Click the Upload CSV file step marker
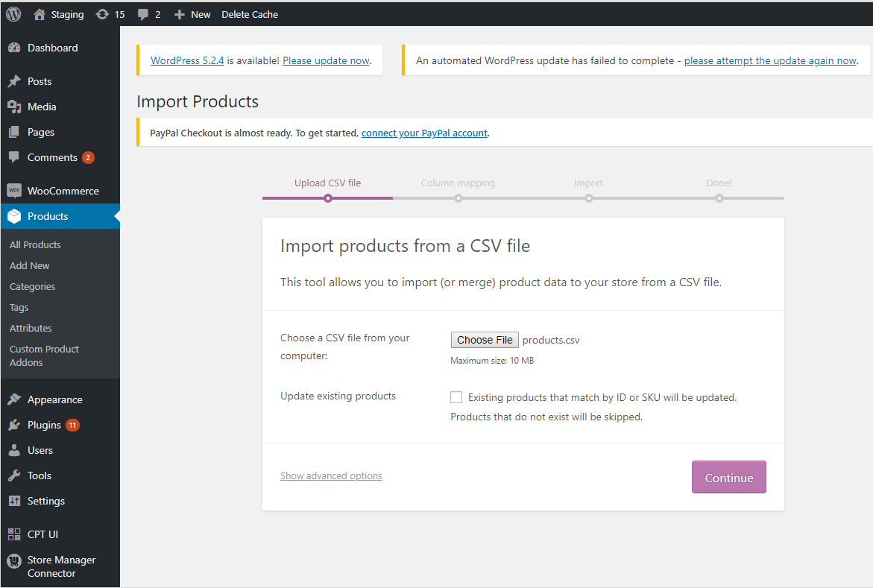The width and height of the screenshot is (873, 588). 328,198
